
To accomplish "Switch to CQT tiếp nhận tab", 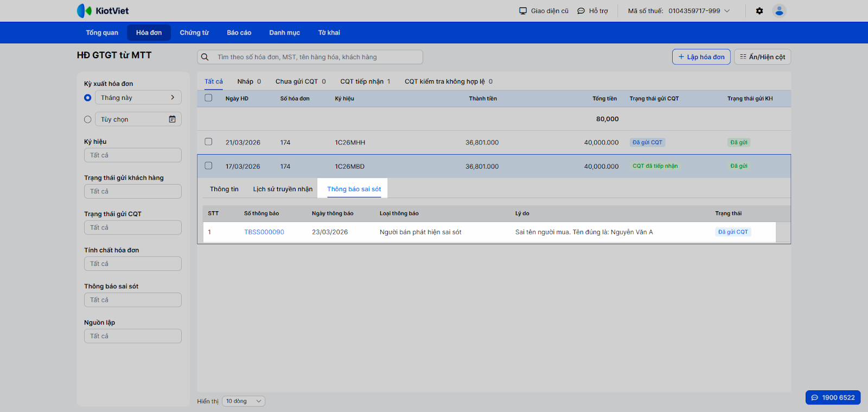I will (x=365, y=81).
